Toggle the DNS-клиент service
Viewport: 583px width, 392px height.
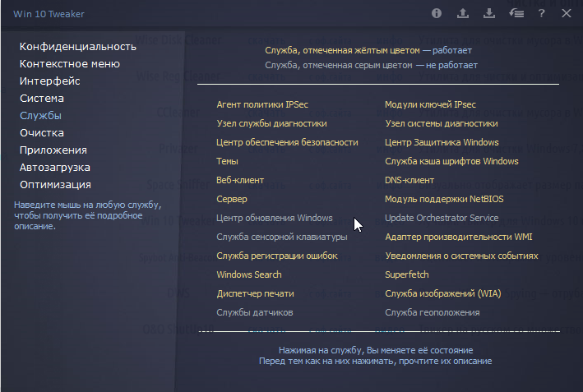(409, 180)
